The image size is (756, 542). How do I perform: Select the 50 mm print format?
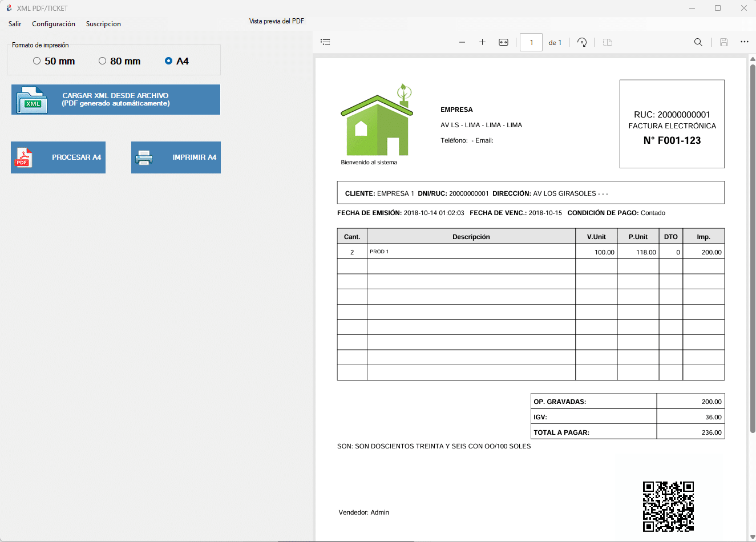(x=37, y=61)
